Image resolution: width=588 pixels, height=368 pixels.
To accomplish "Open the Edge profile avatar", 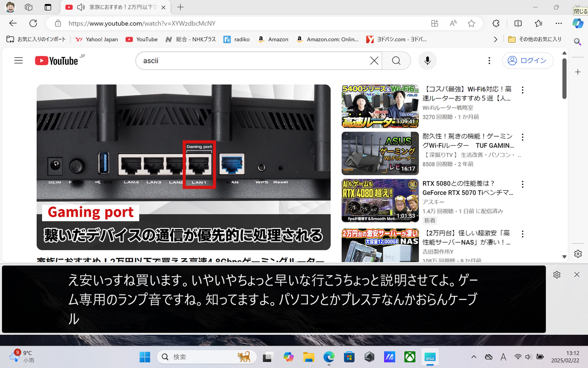I will tap(10, 7).
